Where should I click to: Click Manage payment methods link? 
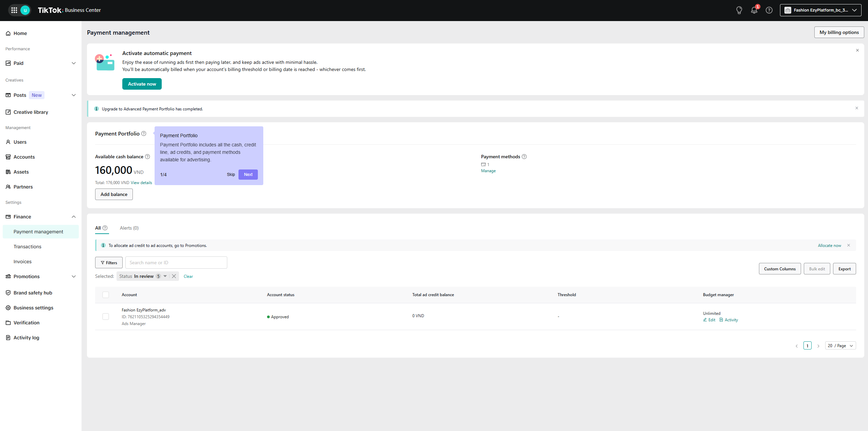click(x=488, y=171)
